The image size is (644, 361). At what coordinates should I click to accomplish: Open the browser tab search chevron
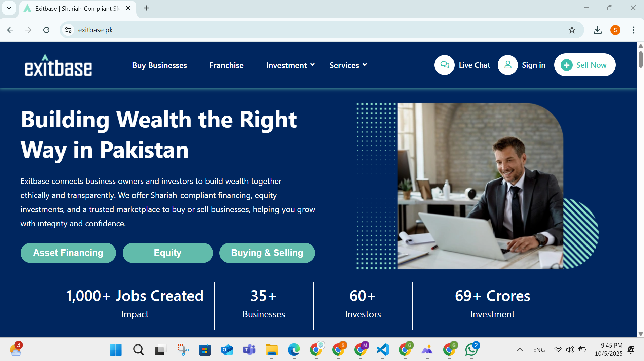(9, 8)
